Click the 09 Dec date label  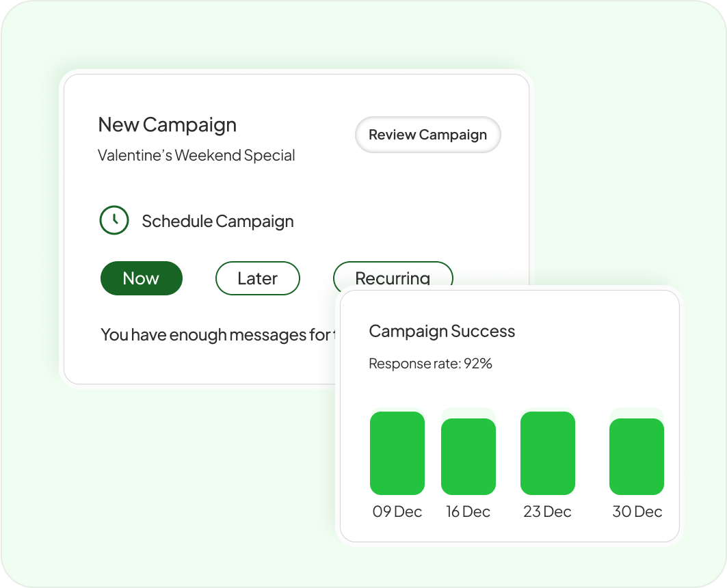tap(397, 512)
